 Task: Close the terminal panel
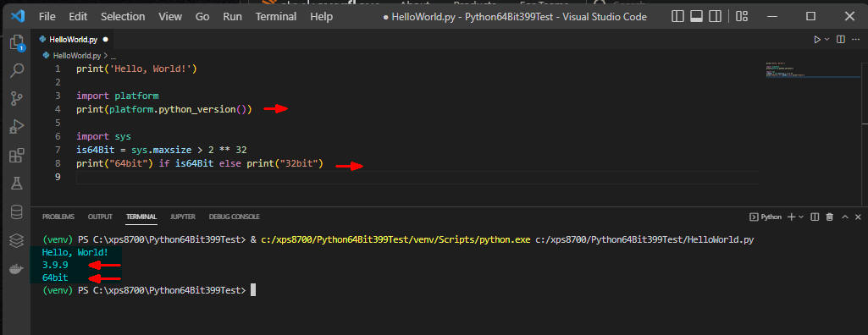(x=858, y=217)
